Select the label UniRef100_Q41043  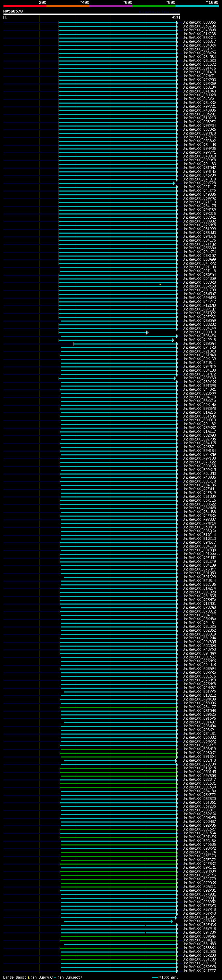pyautogui.click(x=199, y=91)
